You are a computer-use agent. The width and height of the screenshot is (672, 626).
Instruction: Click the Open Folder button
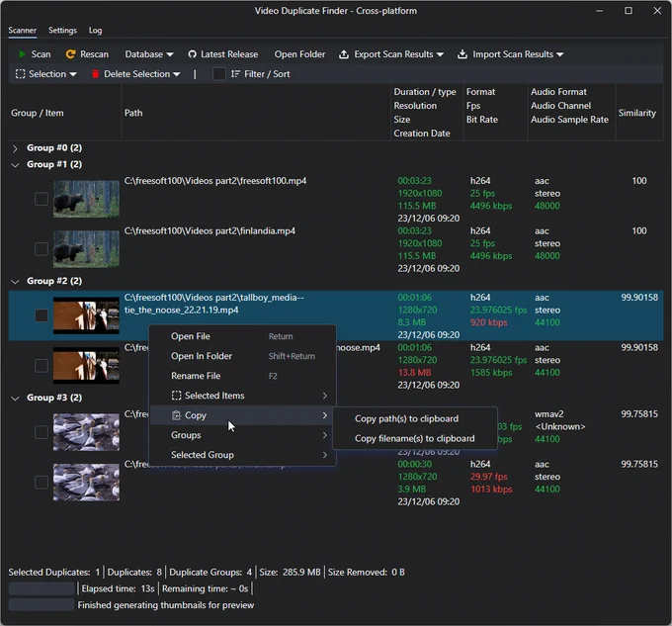pyautogui.click(x=299, y=54)
